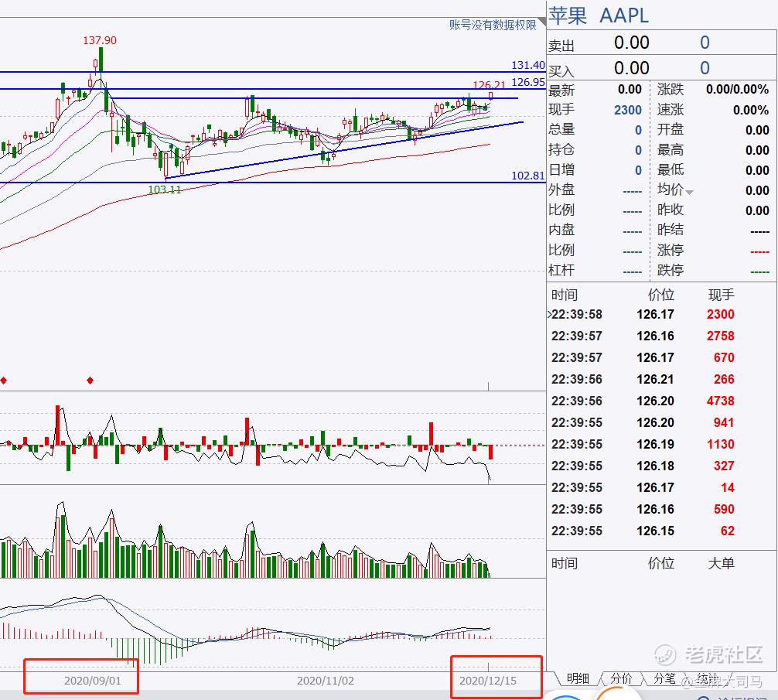
Task: Switch to the 分价 tab
Action: tap(621, 678)
